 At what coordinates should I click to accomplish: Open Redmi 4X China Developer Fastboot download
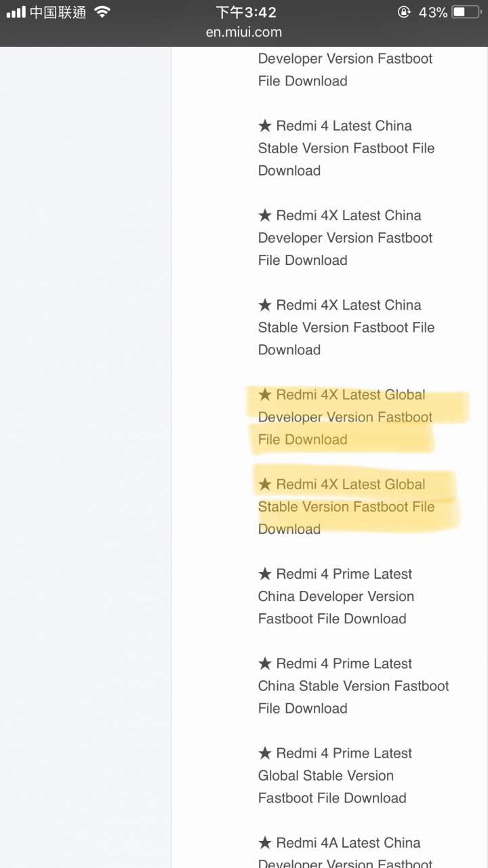coord(345,238)
